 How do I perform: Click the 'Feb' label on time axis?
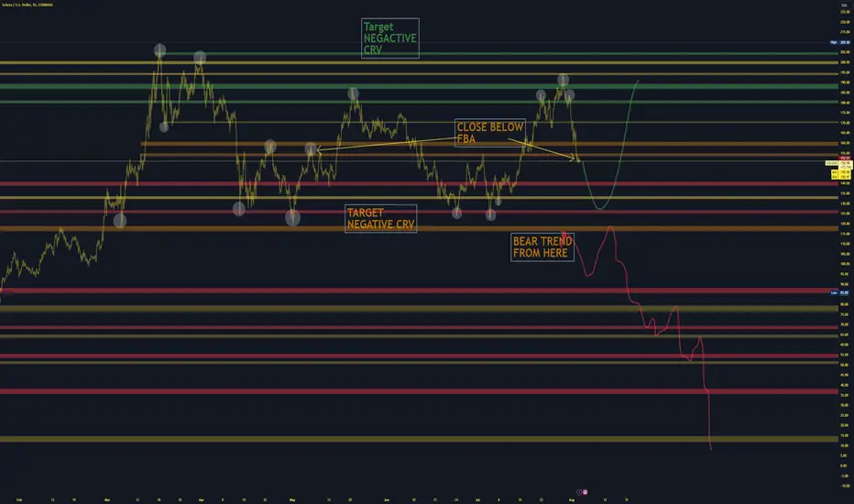[19, 499]
